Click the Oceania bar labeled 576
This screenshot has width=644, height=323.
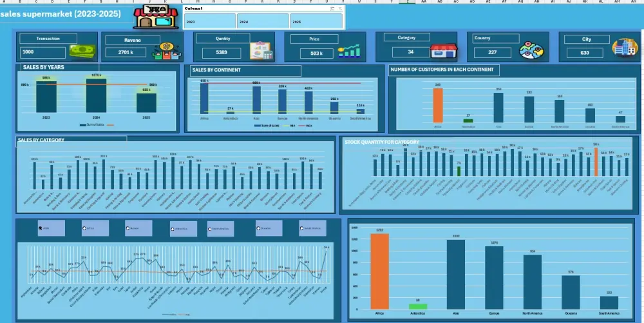point(571,293)
